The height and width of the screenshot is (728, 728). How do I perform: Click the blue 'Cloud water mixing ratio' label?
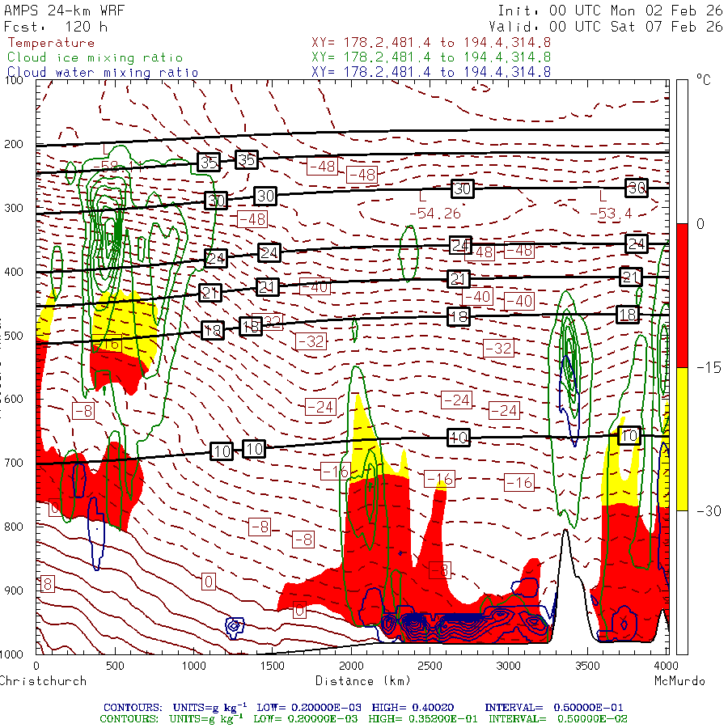pyautogui.click(x=103, y=73)
